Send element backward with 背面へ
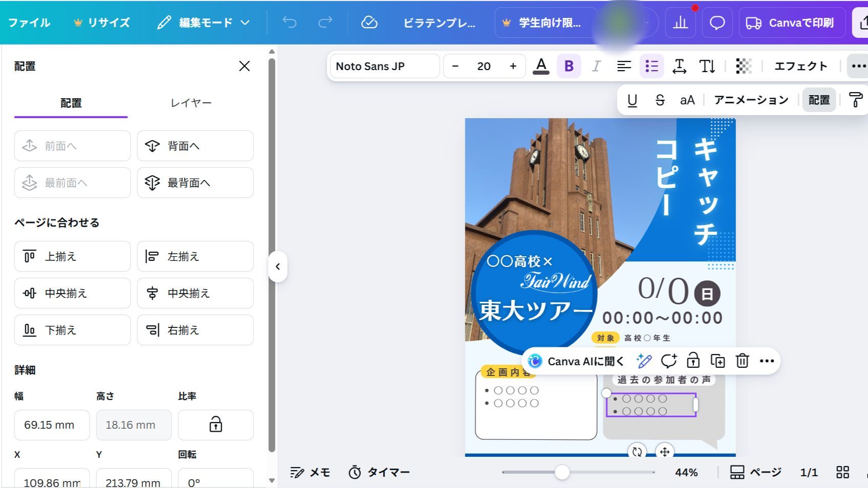The height and width of the screenshot is (488, 868). point(195,145)
